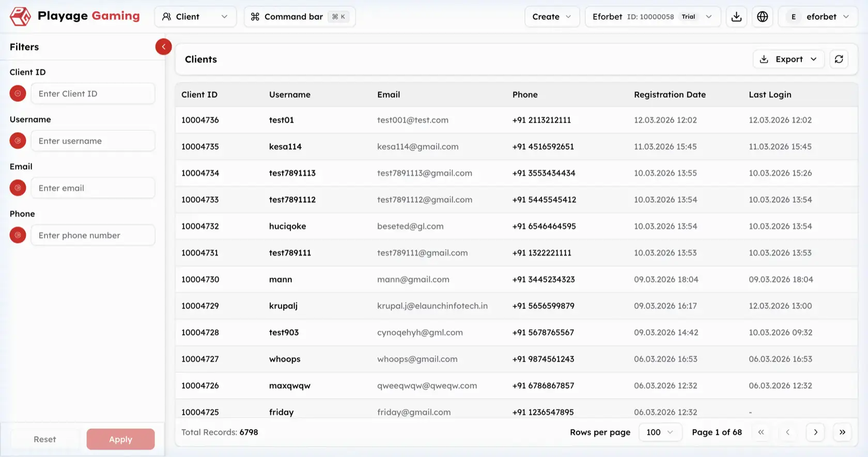This screenshot has width=868, height=457.
Task: Click phone +91 1322221111
Action: [542, 253]
